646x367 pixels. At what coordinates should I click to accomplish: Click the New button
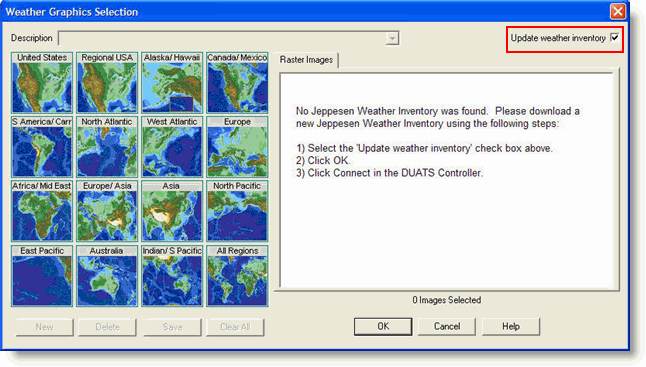(x=44, y=327)
